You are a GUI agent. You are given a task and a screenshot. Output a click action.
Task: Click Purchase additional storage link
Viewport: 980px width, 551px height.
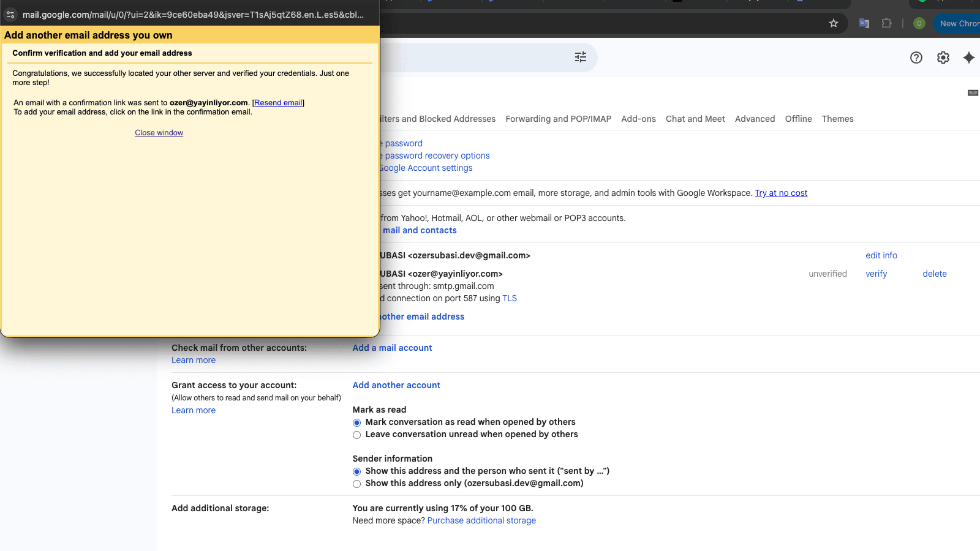pos(481,520)
